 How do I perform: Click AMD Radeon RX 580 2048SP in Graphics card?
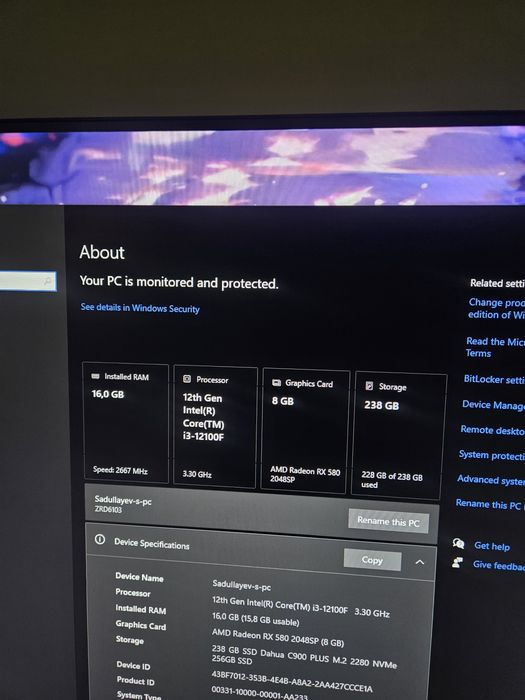(x=305, y=474)
